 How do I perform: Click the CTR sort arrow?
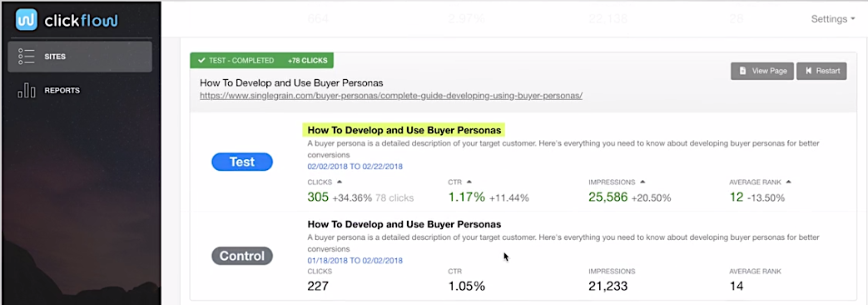coord(469,182)
